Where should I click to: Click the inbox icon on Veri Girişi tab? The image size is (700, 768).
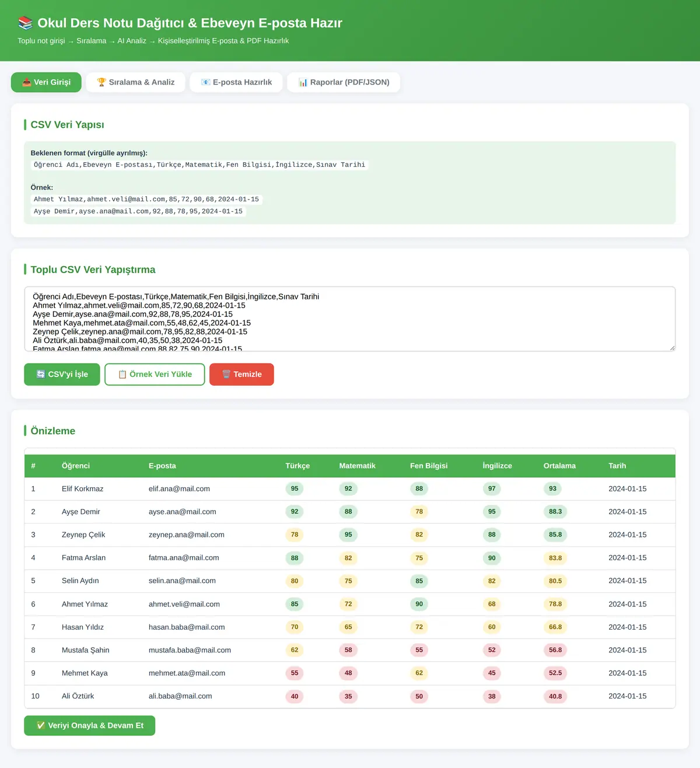coord(26,82)
